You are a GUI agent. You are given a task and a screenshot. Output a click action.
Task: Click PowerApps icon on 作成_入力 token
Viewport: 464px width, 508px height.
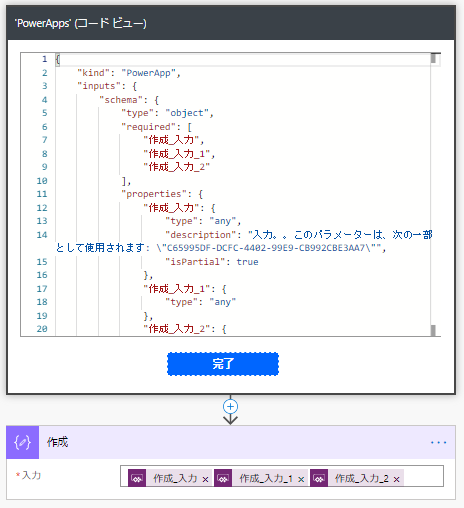[x=137, y=478]
